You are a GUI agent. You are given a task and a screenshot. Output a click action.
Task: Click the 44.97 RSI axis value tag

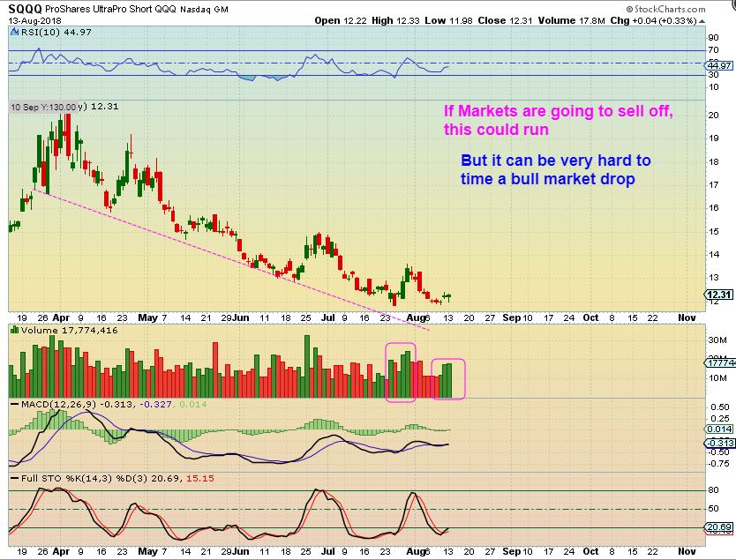point(719,65)
